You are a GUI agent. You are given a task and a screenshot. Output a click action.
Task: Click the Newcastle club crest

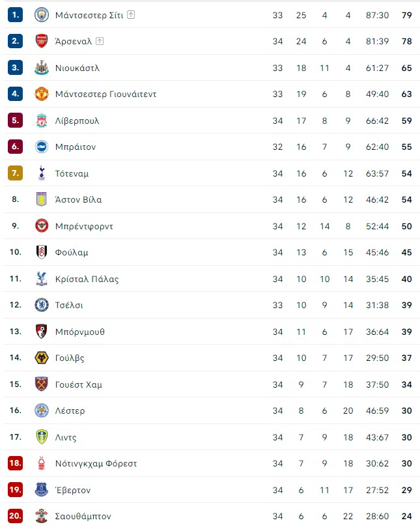point(42,68)
